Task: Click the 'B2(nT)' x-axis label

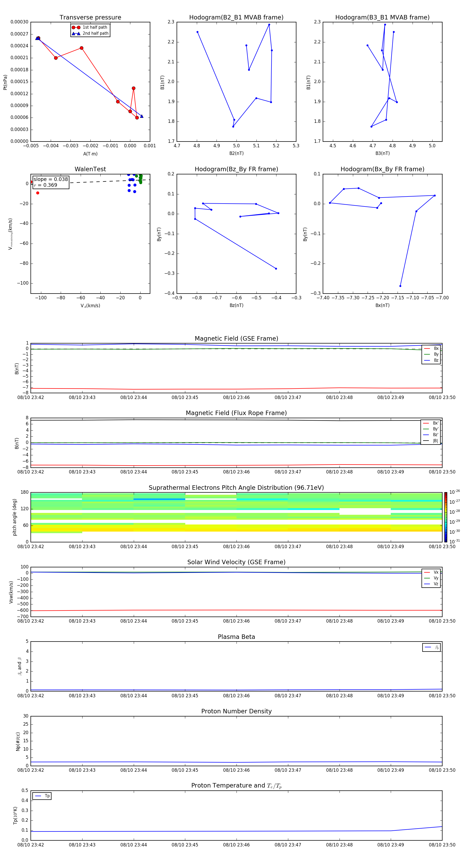Action: (236, 153)
